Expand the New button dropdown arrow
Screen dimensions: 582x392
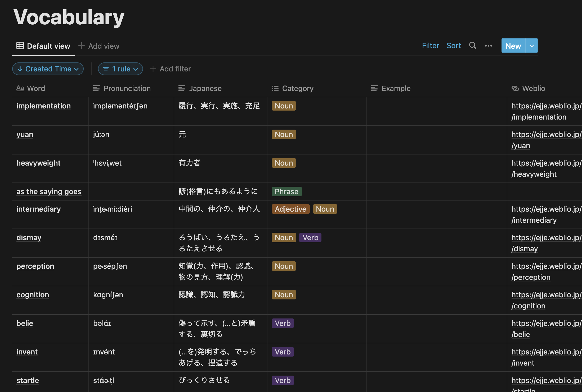tap(531, 46)
